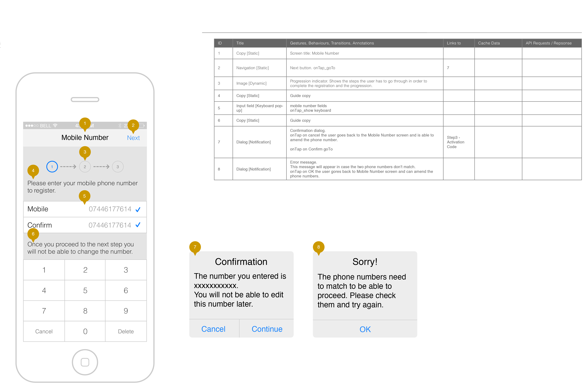Image resolution: width=588 pixels, height=387 pixels.
Task: Select the Confirm number input field
Action: pos(85,225)
